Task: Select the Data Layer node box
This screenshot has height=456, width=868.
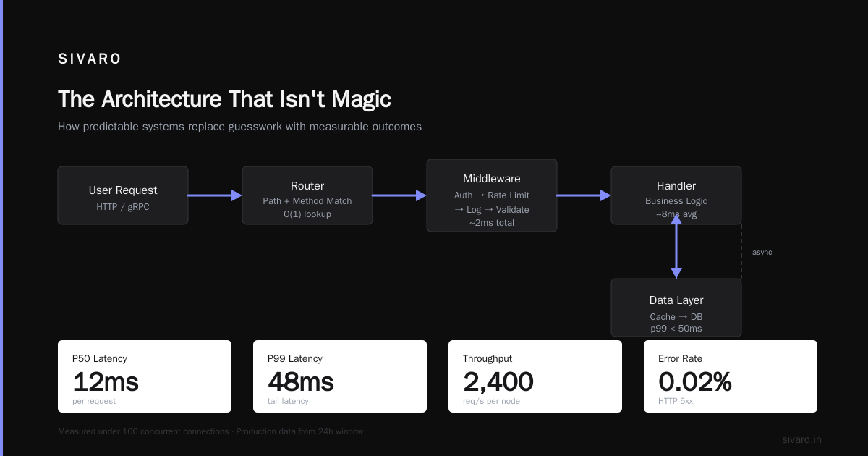Action: coord(676,308)
